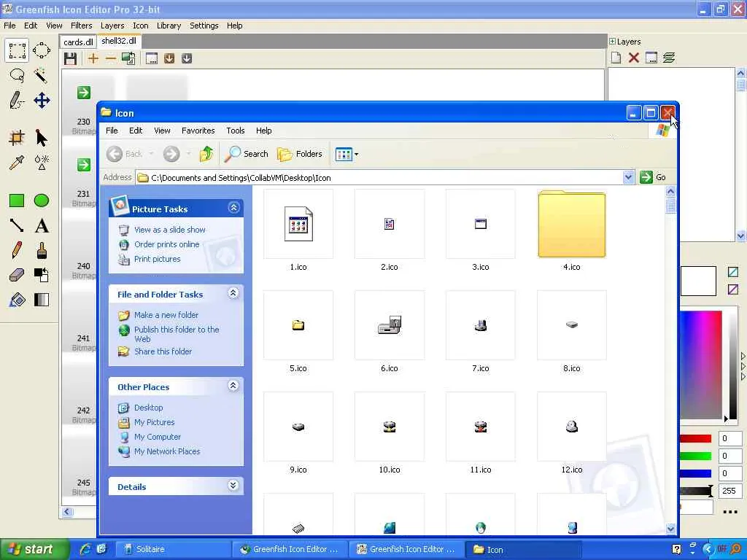Click the Icon window scrollbar down arrow
Screen dimensions: 747x560
(671, 529)
